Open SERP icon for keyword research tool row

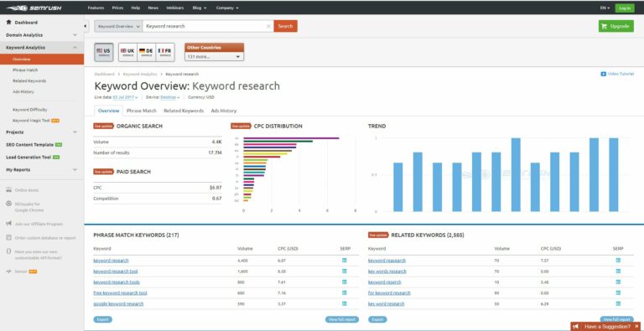(344, 271)
